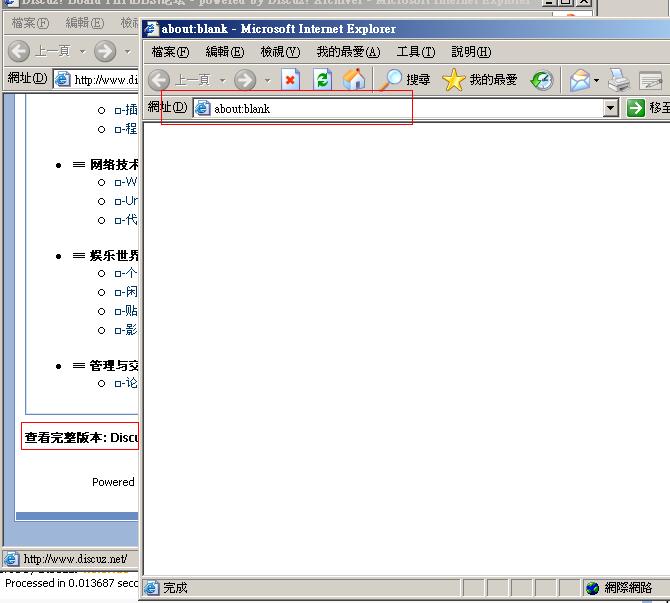This screenshot has height=603, width=670.
Task: Click the IE logo in about:blank title bar
Action: (151, 29)
